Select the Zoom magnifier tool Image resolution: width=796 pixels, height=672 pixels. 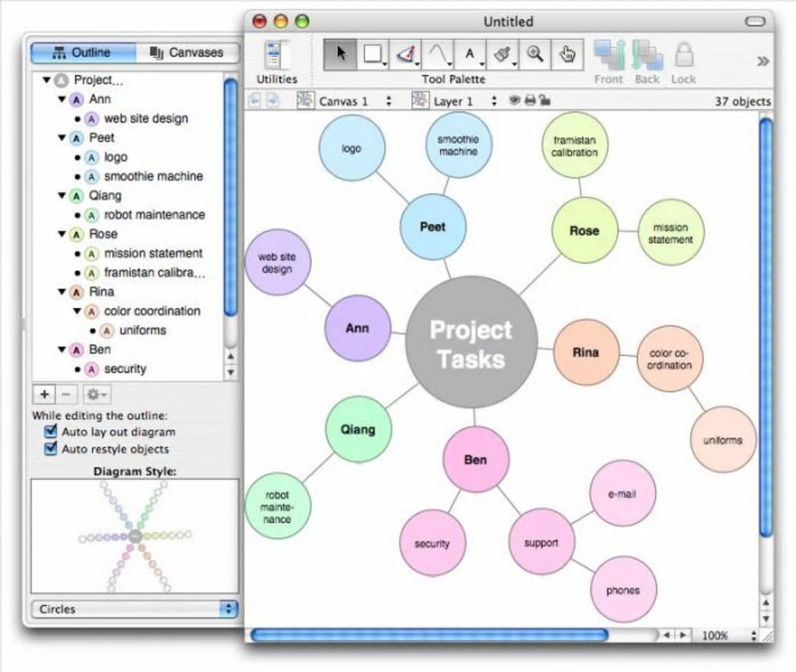pyautogui.click(x=535, y=54)
